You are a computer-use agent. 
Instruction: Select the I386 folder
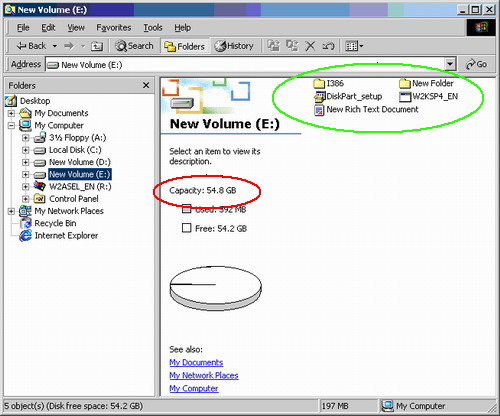coord(329,83)
